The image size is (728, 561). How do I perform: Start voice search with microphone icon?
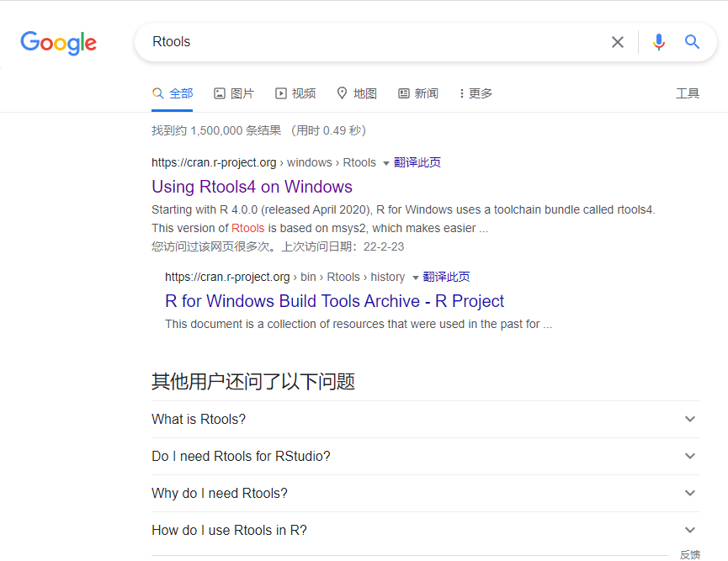[x=658, y=42]
